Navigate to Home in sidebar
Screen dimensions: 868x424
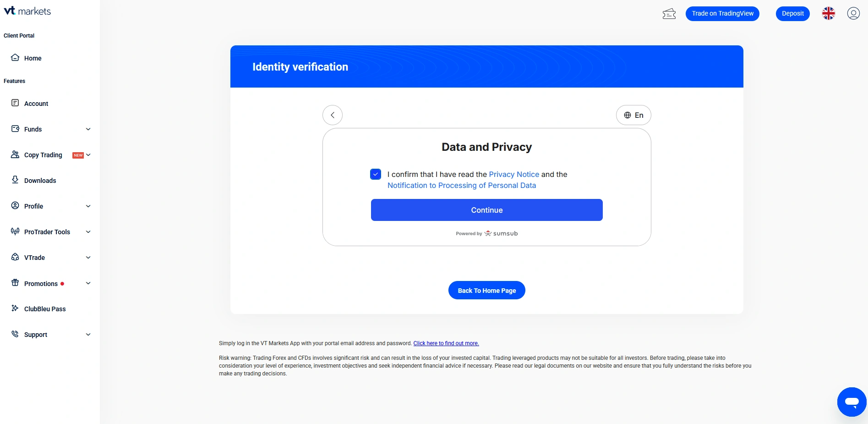pos(33,58)
